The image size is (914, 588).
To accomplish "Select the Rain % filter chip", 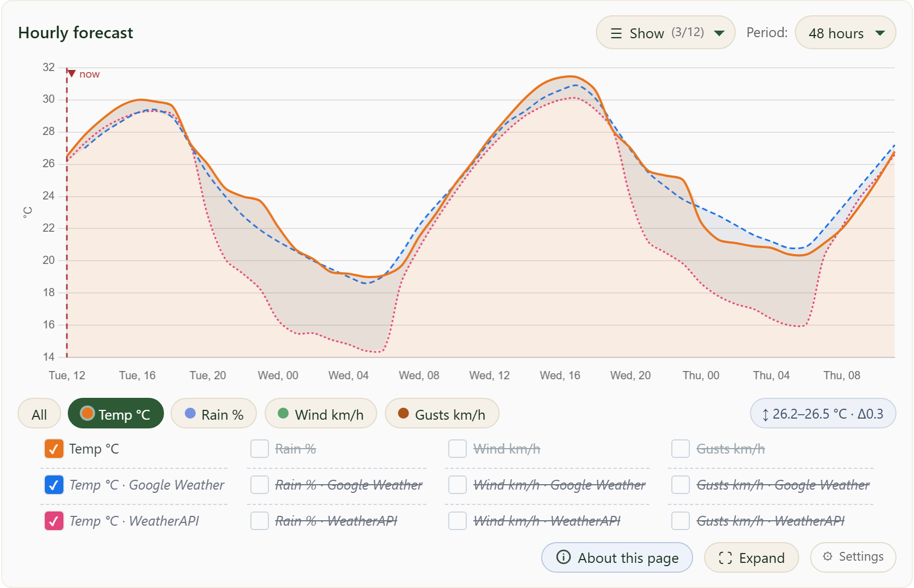I will click(x=214, y=414).
